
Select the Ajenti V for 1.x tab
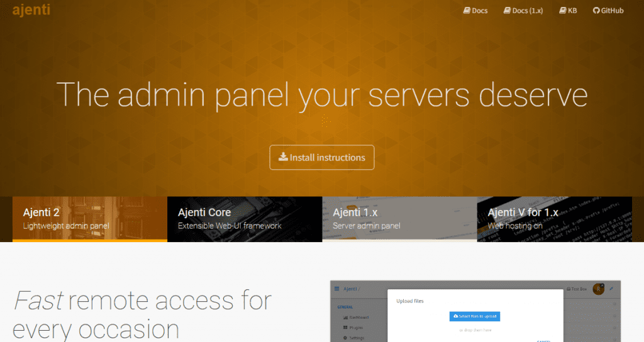[555, 219]
